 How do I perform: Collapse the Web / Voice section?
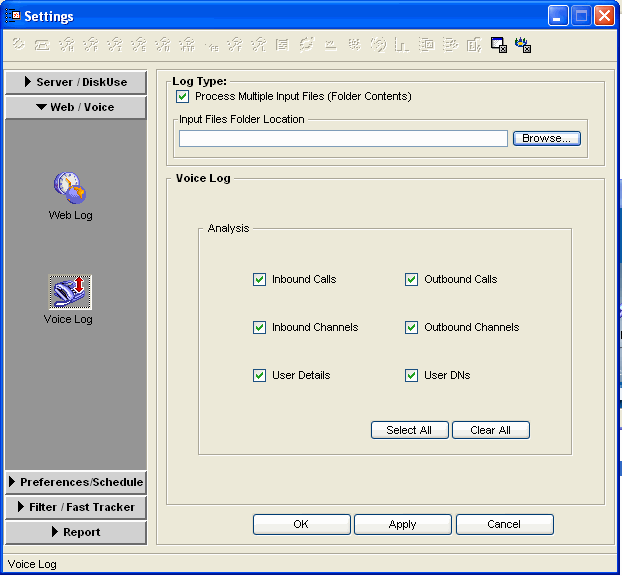coord(76,107)
